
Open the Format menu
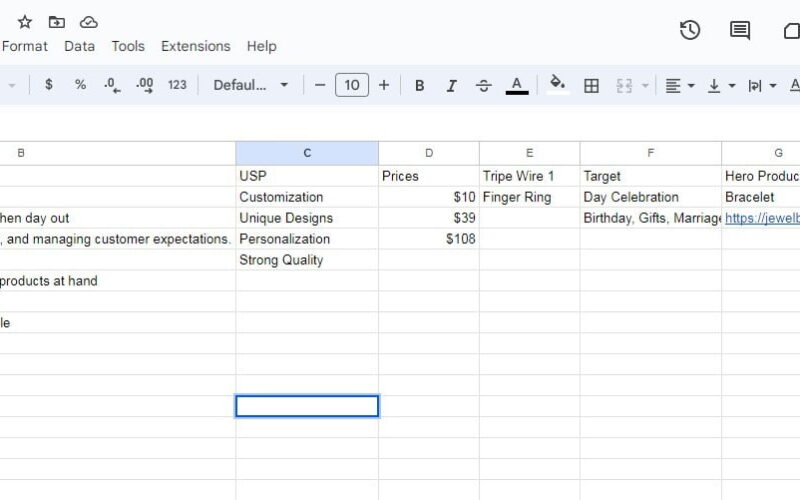tap(24, 46)
